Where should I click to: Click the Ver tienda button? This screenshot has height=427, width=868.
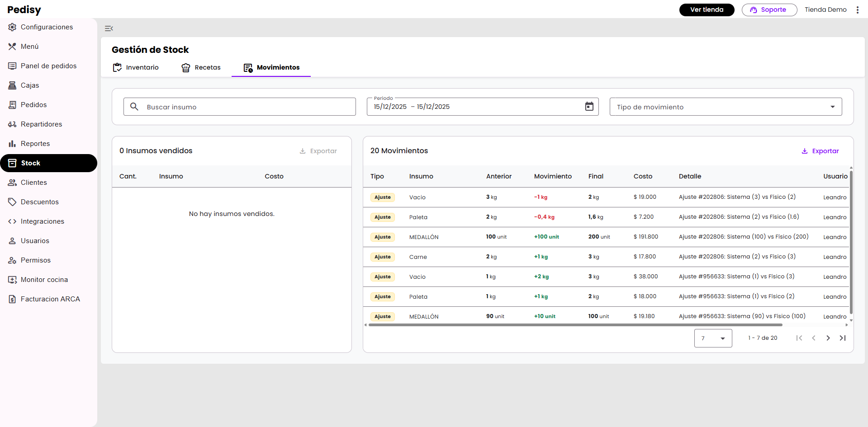click(x=707, y=10)
